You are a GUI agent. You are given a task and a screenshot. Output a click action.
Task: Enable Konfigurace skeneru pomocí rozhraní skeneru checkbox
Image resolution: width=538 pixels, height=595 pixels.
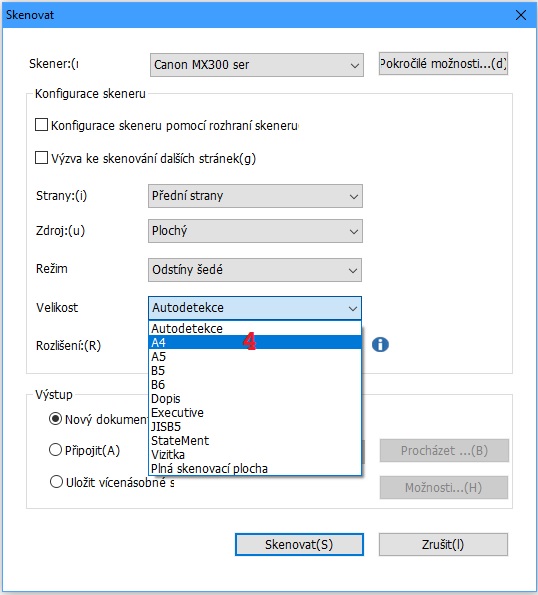point(41,125)
